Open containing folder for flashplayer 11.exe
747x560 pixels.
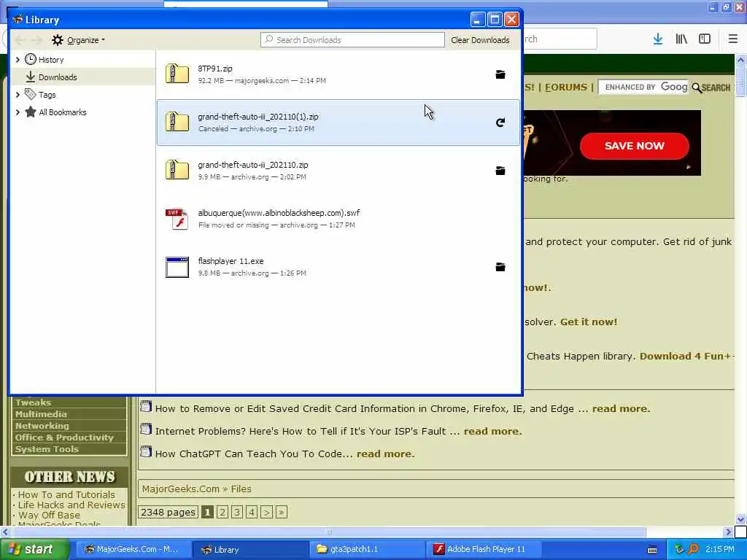(x=500, y=267)
